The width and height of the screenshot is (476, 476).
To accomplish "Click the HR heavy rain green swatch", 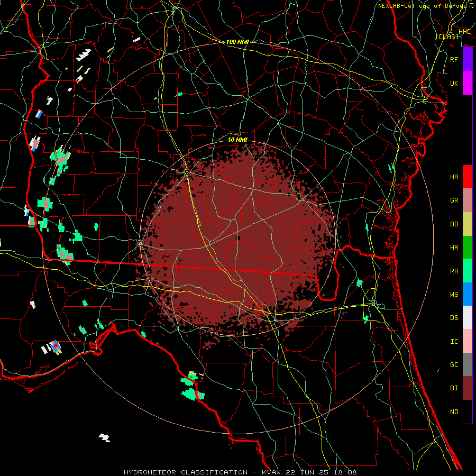I will click(x=467, y=247).
